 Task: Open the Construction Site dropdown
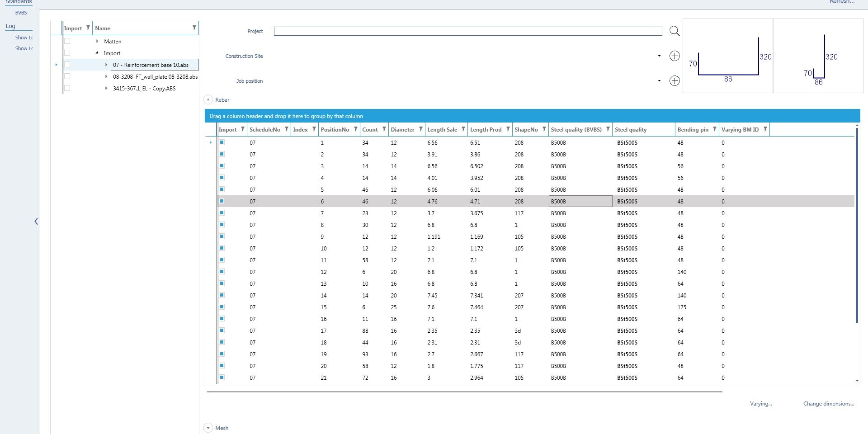pos(659,56)
